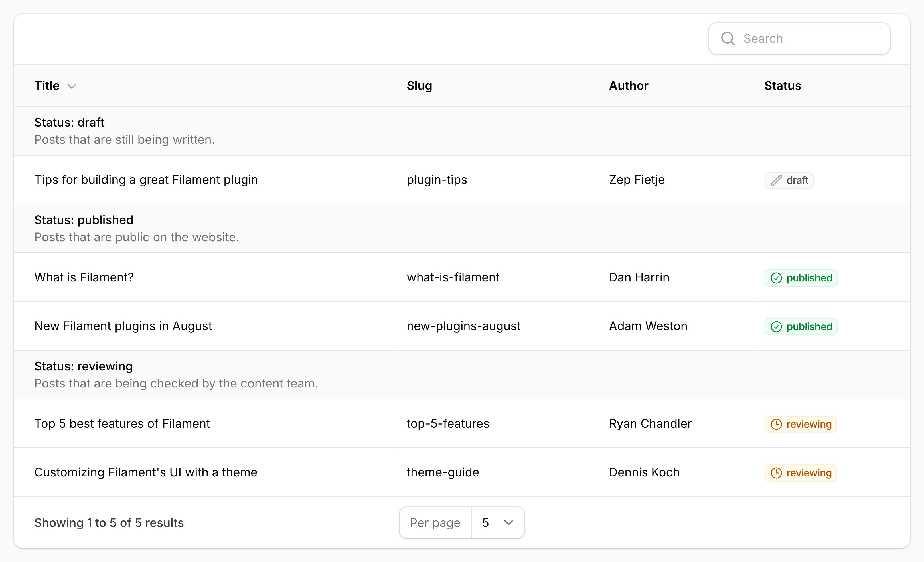Click check icon in Adam Weston's published badge

point(776,327)
